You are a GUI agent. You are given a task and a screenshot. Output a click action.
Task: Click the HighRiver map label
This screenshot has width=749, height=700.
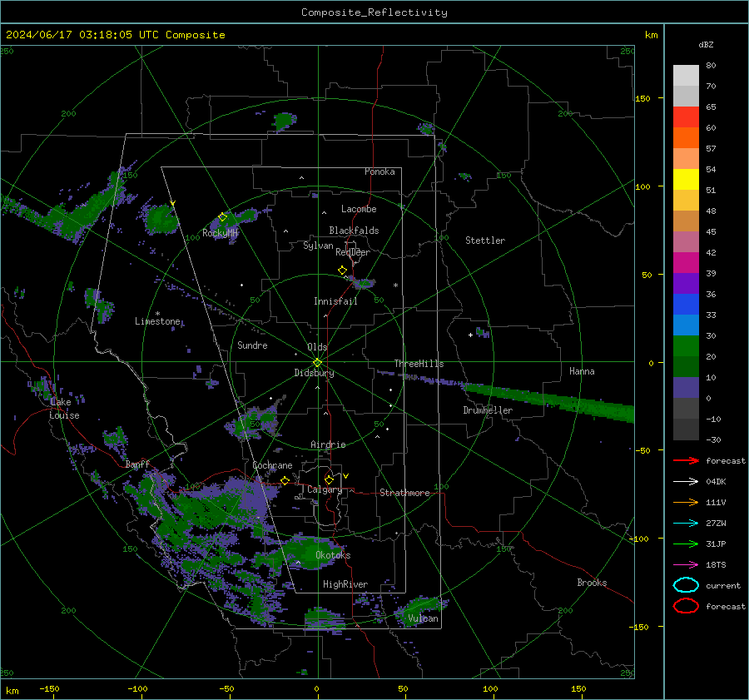[x=345, y=584]
